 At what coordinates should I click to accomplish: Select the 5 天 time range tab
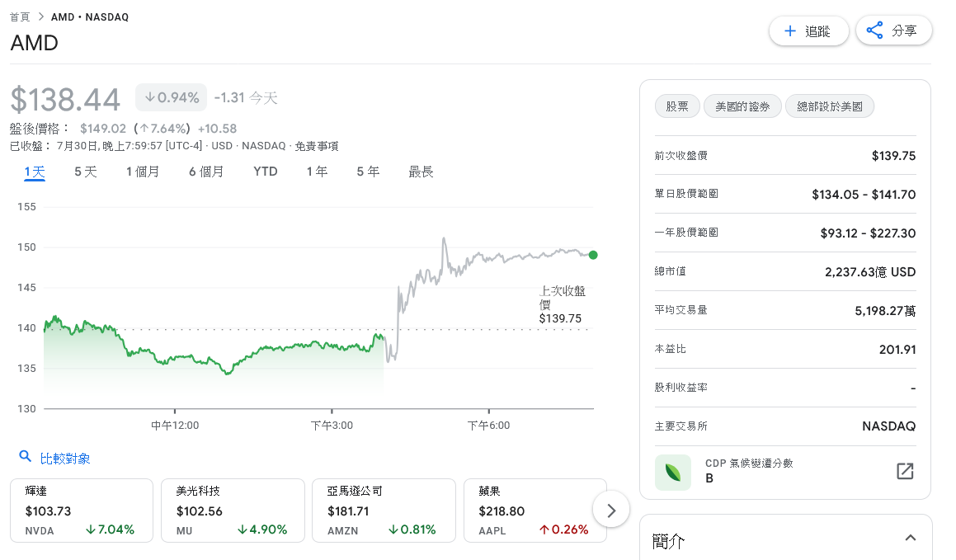(86, 172)
